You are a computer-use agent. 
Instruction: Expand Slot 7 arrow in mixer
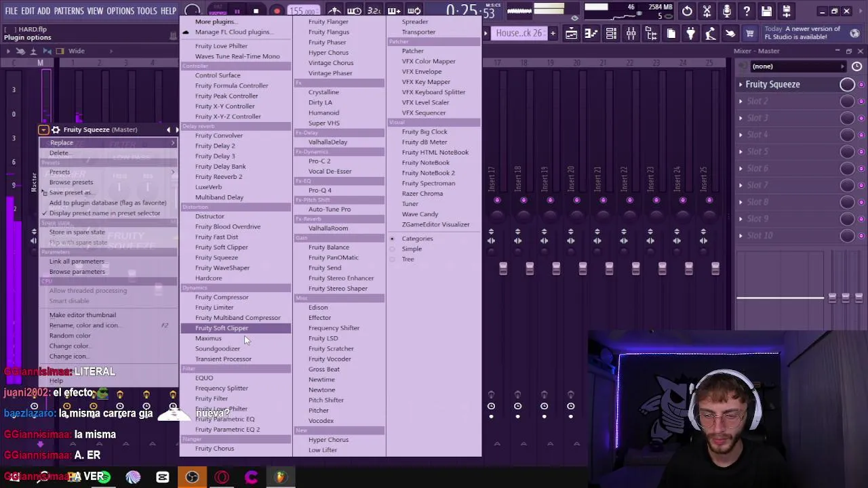(741, 185)
